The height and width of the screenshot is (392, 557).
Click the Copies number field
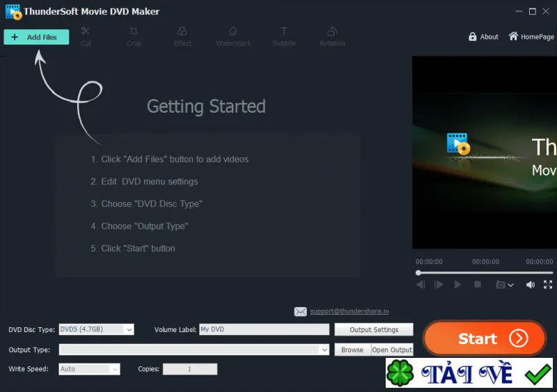189,369
